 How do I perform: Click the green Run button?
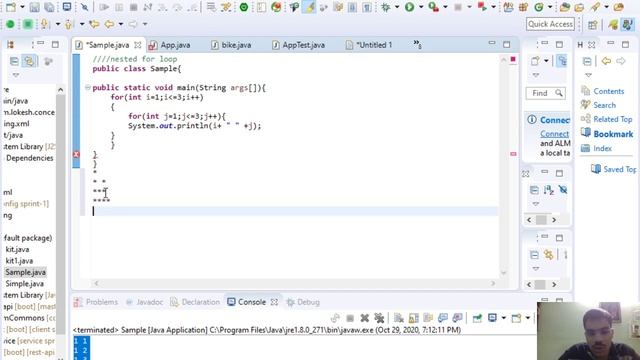(x=409, y=7)
